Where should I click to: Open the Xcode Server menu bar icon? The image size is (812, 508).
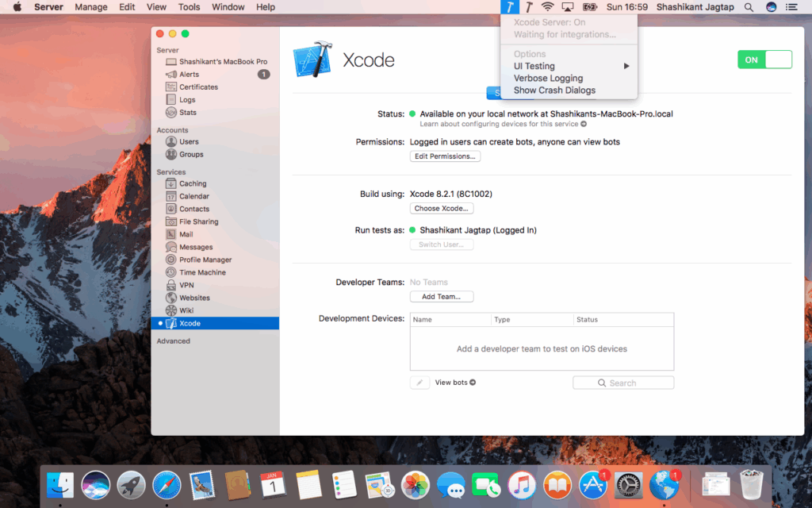[508, 6]
